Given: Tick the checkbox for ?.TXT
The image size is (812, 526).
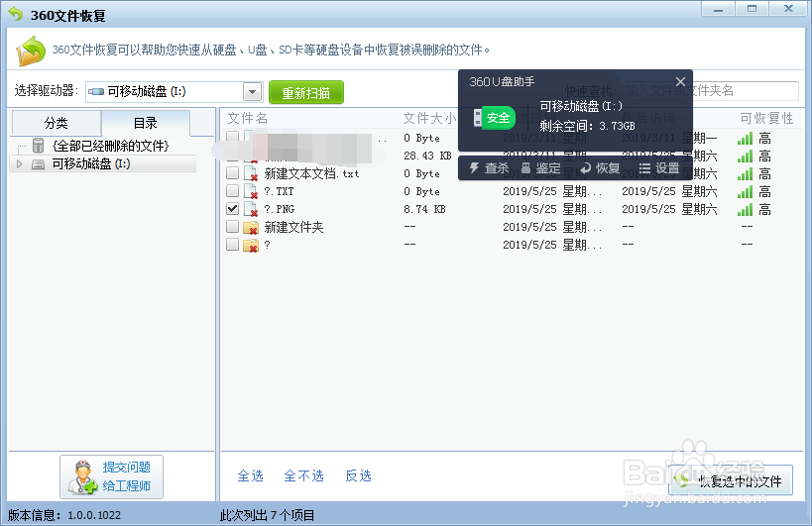Looking at the screenshot, I should pyautogui.click(x=233, y=191).
